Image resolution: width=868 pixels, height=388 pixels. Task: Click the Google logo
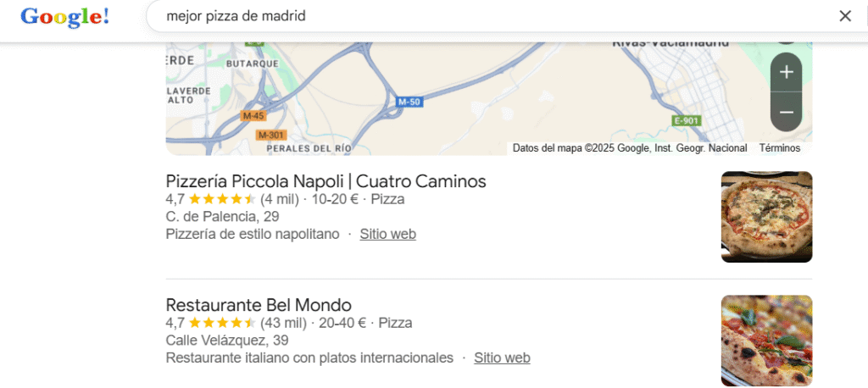pos(65,16)
